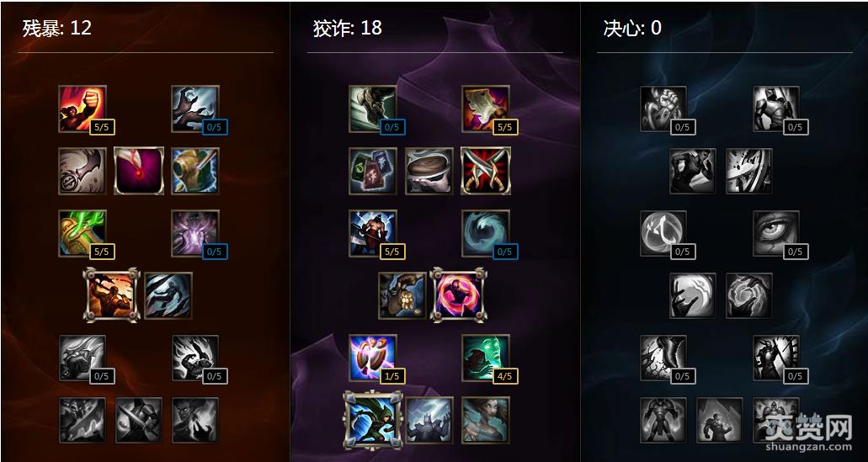Choose the framed Bounty Hunter axe mastery
Image resolution: width=868 pixels, height=462 pixels.
click(111, 295)
